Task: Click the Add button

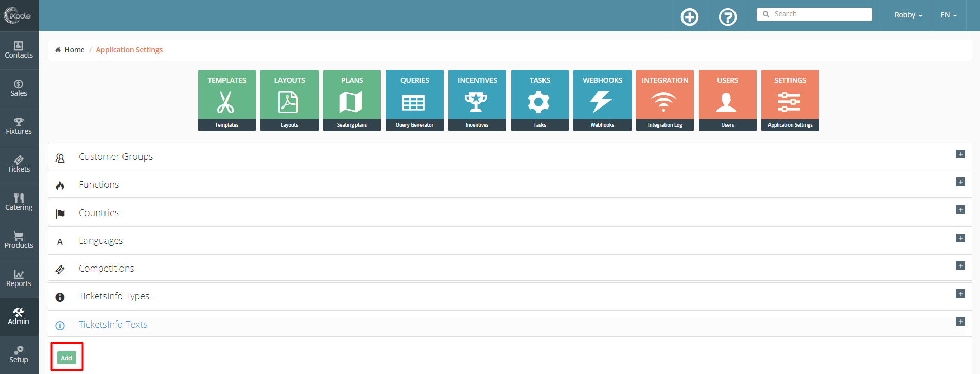Action: click(x=66, y=358)
